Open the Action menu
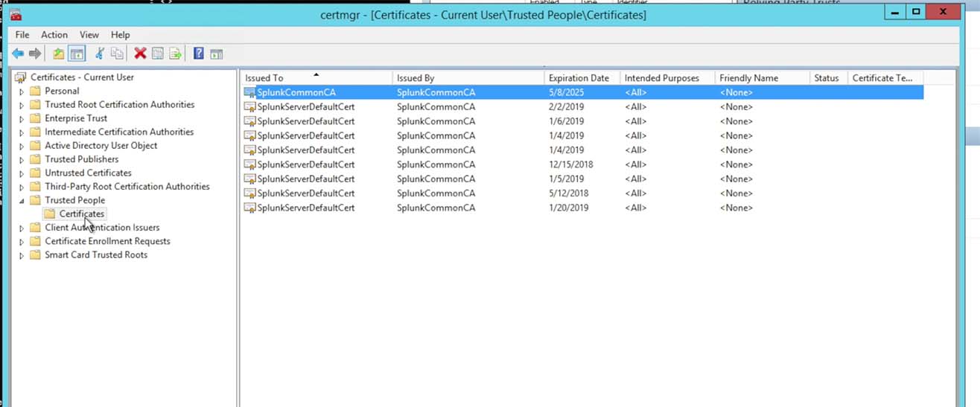Image resolution: width=980 pixels, height=407 pixels. coord(54,35)
